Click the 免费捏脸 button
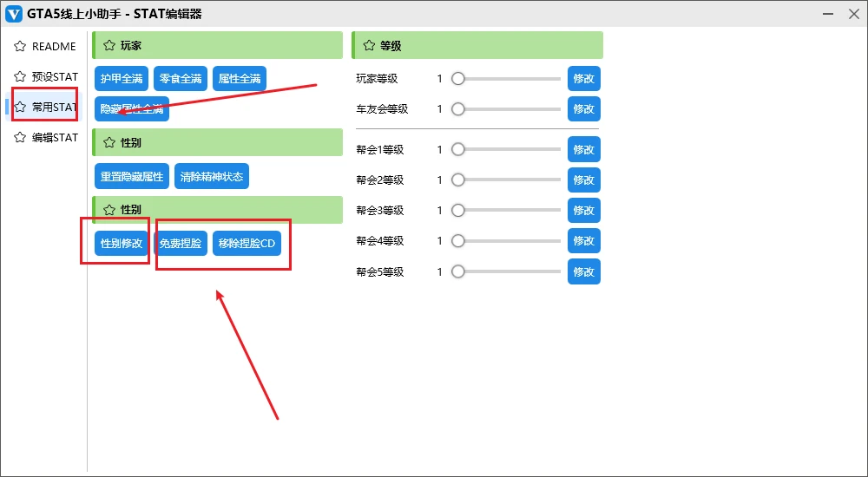 tap(181, 244)
